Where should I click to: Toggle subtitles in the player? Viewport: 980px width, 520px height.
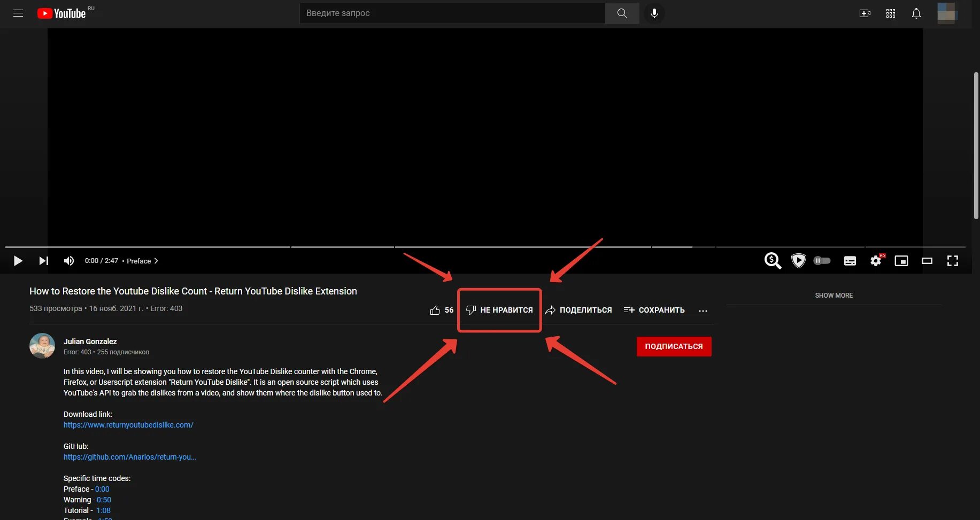850,261
